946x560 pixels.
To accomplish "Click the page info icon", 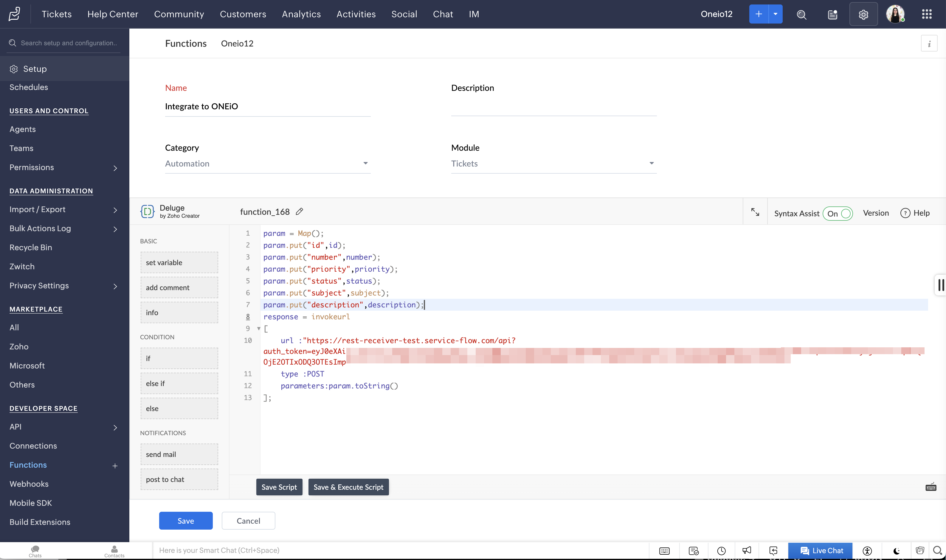I will [x=929, y=43].
